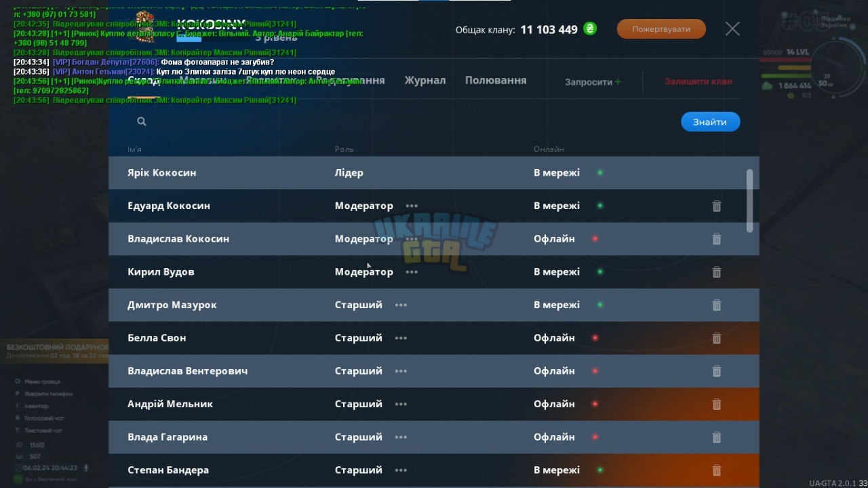Click the clan fund amount 11 103 449
Image resolution: width=868 pixels, height=488 pixels.
549,30
